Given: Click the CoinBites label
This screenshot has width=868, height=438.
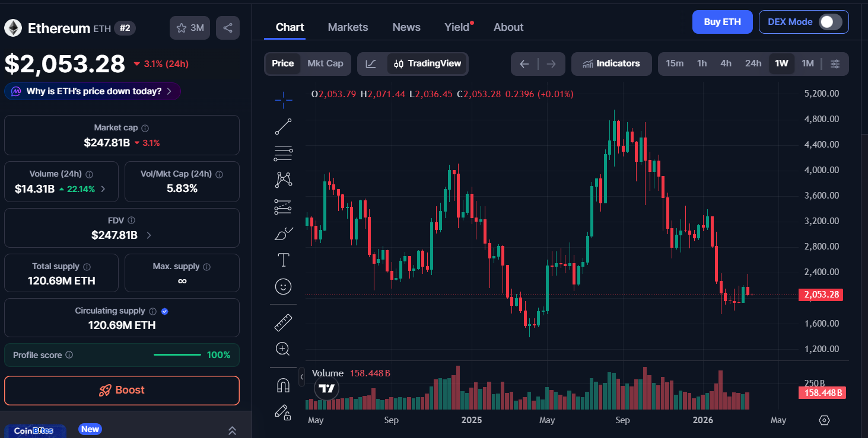Looking at the screenshot, I should pos(33,430).
